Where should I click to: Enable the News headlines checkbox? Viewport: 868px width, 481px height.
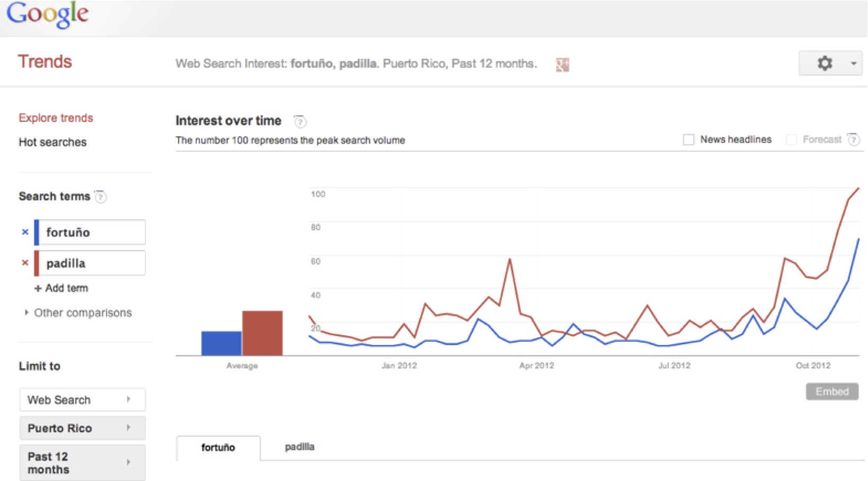tap(688, 139)
